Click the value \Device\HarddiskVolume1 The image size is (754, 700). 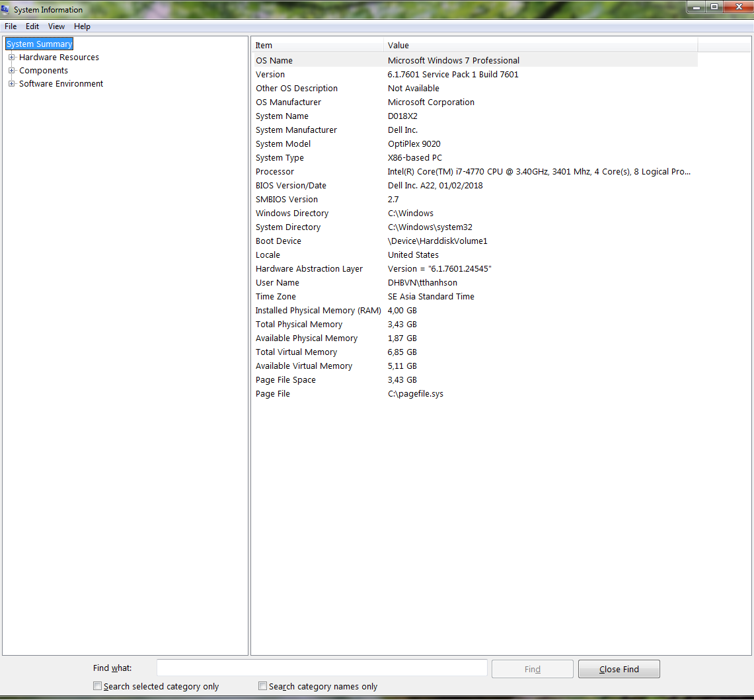[x=437, y=241]
